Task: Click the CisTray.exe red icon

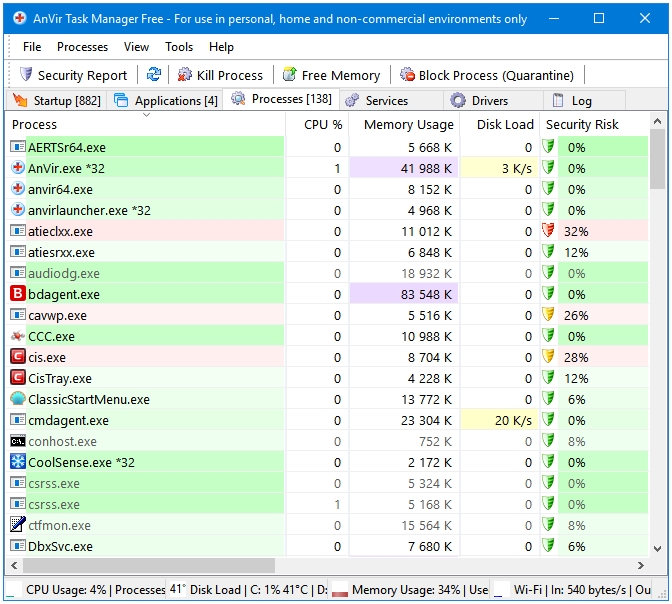Action: (x=18, y=378)
